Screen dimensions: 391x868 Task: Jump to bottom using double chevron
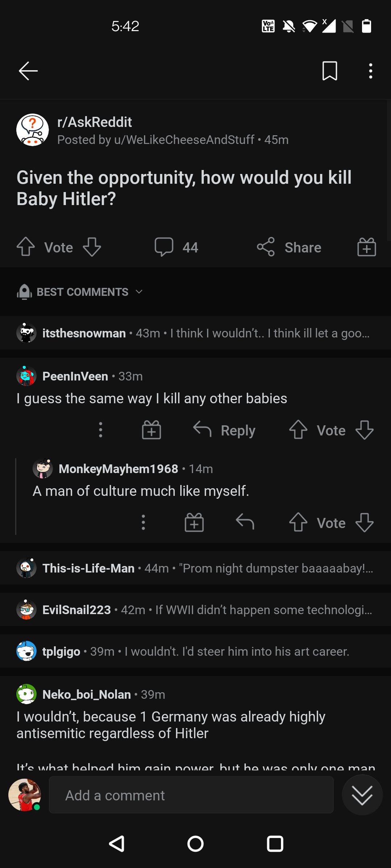(362, 795)
